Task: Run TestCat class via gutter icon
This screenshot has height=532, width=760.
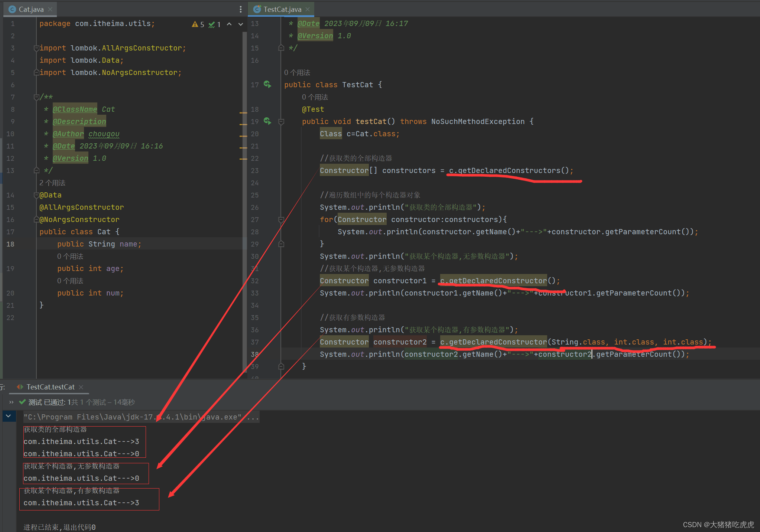Action: point(267,84)
